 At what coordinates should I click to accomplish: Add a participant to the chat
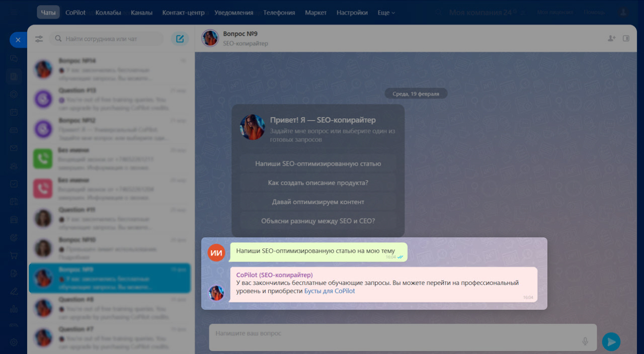611,38
